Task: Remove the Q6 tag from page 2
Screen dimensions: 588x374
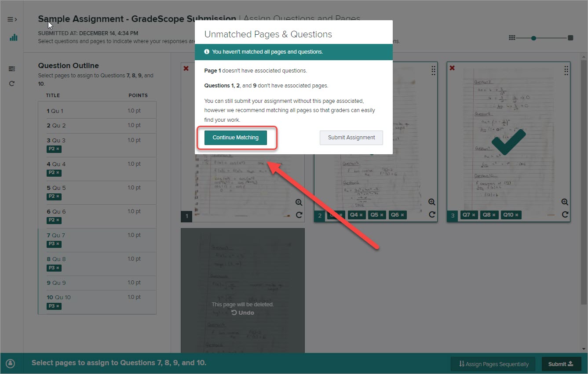Action: pos(402,215)
